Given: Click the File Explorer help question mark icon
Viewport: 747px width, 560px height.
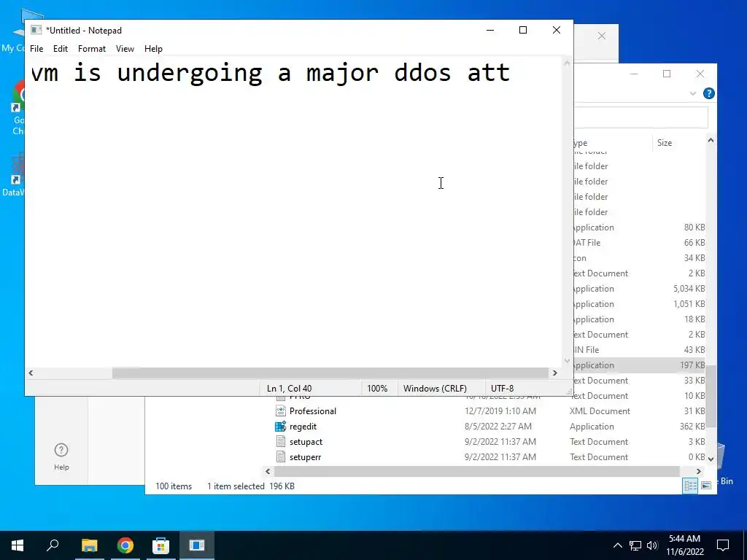Looking at the screenshot, I should tap(709, 93).
